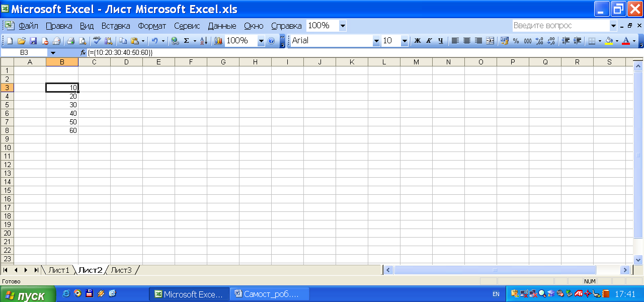The width and height of the screenshot is (644, 302).
Task: Switch to Самост_роб taskbar window
Action: [x=270, y=294]
